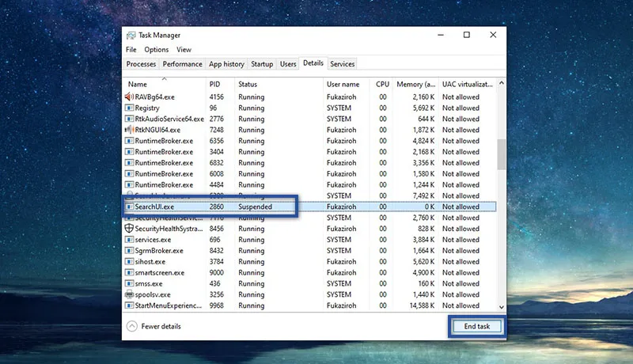Click the services.exe process icon
Screen dimensions: 633x364
click(x=129, y=239)
